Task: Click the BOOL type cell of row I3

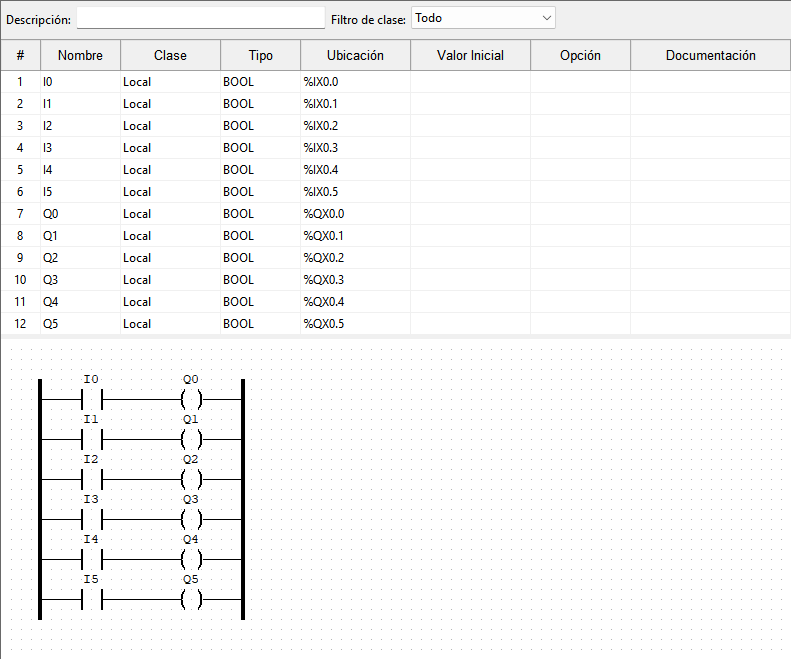Action: [260, 148]
